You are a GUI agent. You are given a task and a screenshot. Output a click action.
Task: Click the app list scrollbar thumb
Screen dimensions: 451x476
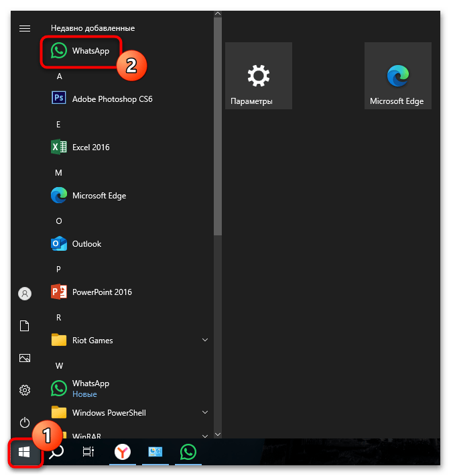pyautogui.click(x=218, y=126)
